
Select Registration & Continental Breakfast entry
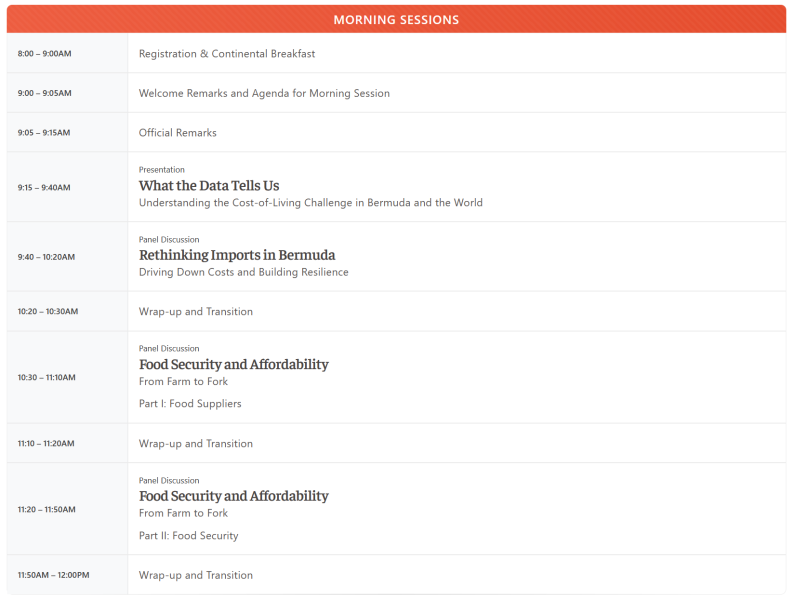pyautogui.click(x=227, y=54)
